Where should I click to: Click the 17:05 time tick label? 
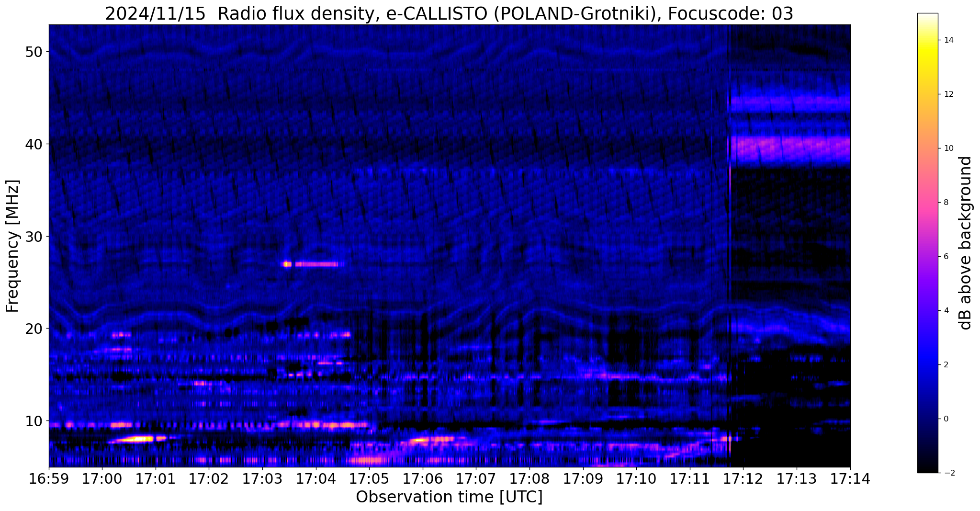pyautogui.click(x=370, y=478)
